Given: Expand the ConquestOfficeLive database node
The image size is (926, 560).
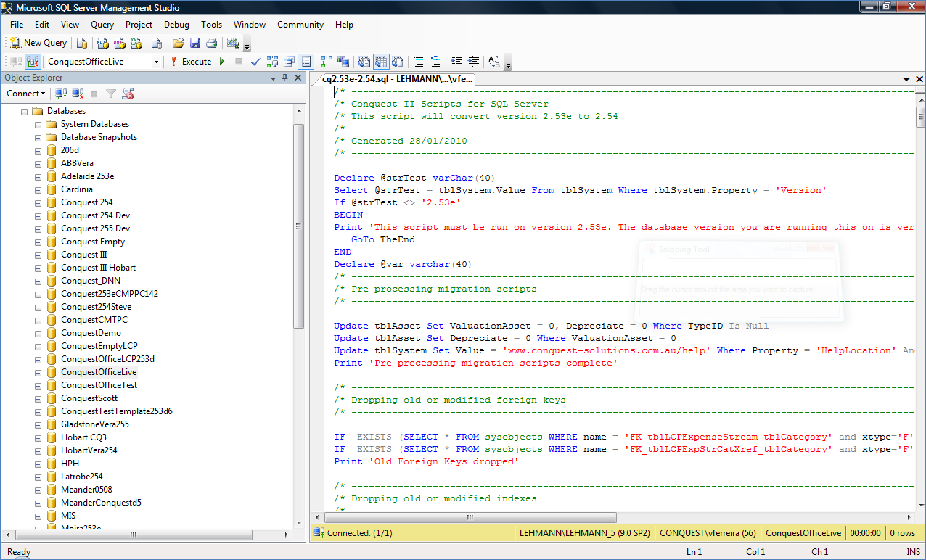Looking at the screenshot, I should (x=38, y=373).
